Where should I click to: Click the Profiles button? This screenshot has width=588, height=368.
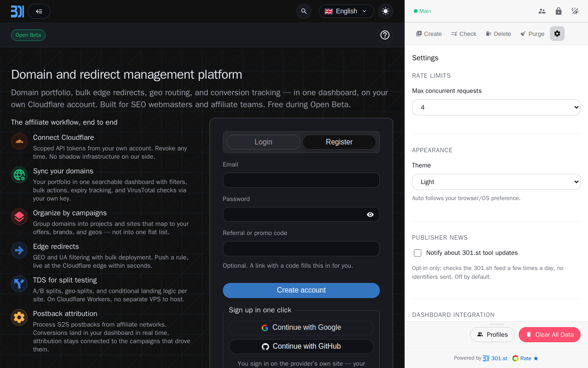[492, 334]
